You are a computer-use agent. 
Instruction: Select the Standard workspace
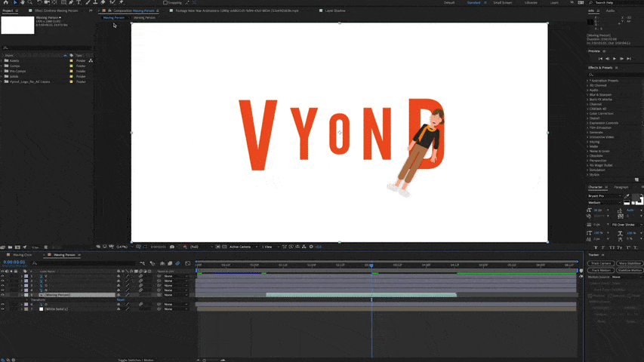[473, 2]
